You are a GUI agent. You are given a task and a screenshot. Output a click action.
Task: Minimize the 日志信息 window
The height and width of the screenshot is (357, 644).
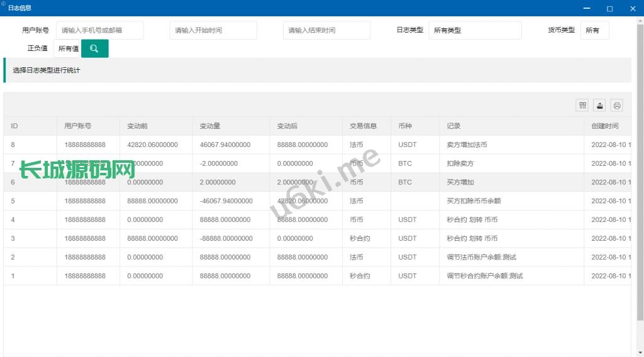point(586,8)
